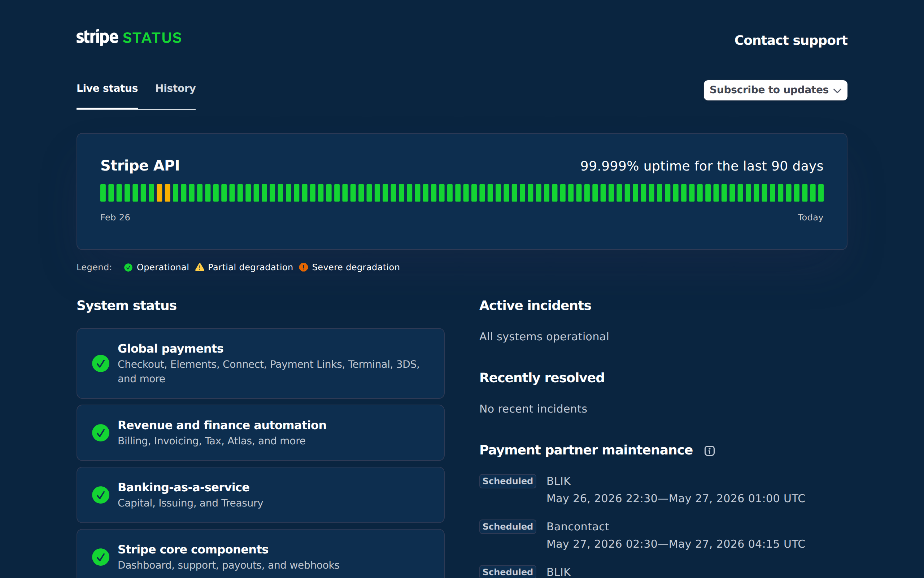The height and width of the screenshot is (578, 924).
Task: Open the Global payments status card
Action: click(260, 363)
